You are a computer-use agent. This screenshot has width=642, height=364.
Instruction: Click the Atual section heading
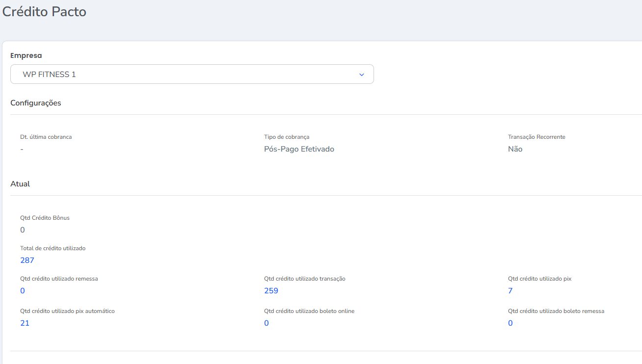(x=20, y=184)
